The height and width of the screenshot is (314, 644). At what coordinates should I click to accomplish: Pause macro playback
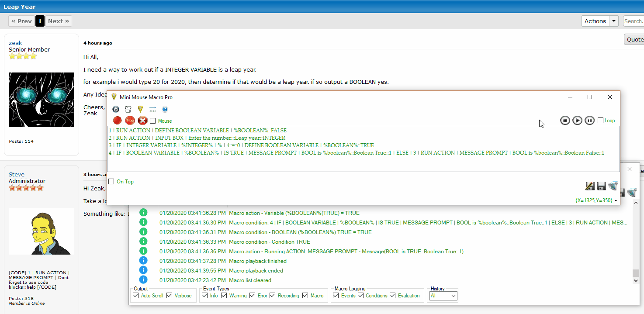tap(589, 121)
